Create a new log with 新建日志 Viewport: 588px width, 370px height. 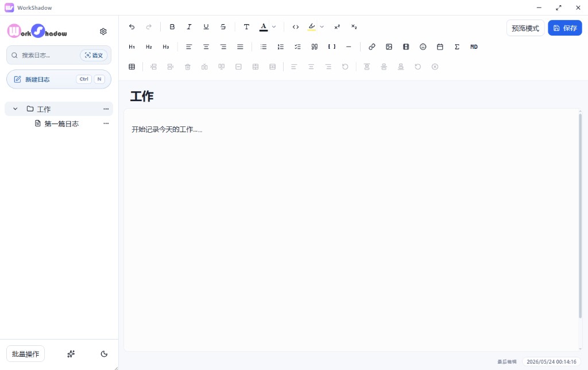click(59, 79)
